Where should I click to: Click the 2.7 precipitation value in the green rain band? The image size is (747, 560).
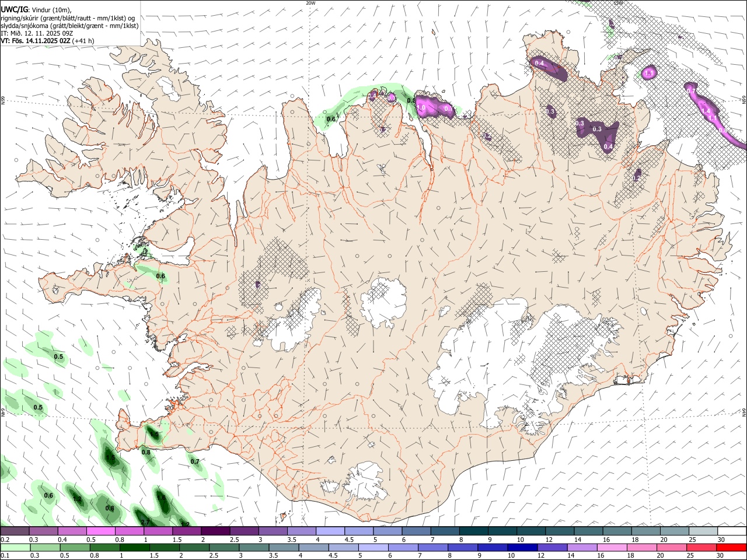click(145, 521)
